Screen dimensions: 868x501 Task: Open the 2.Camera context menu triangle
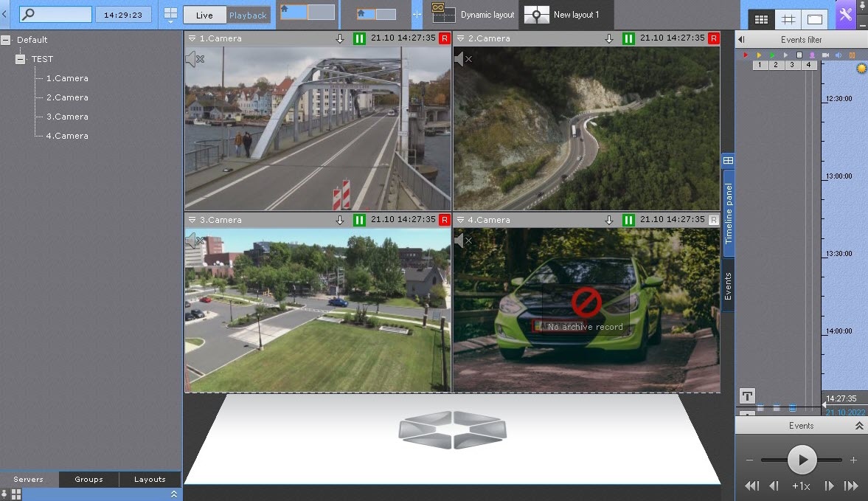tap(460, 38)
